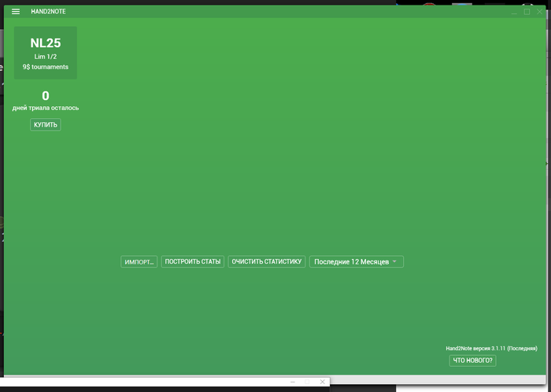Close the Hand2Note window

click(x=539, y=12)
